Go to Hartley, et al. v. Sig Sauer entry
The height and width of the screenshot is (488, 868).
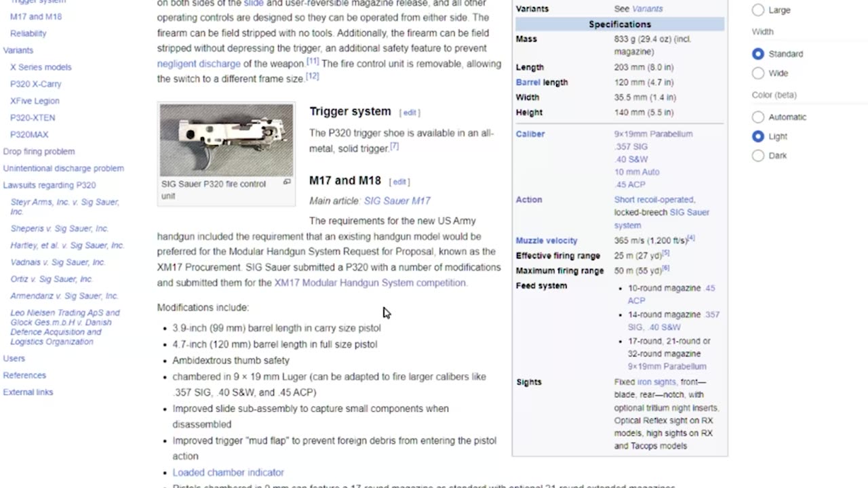(x=67, y=245)
